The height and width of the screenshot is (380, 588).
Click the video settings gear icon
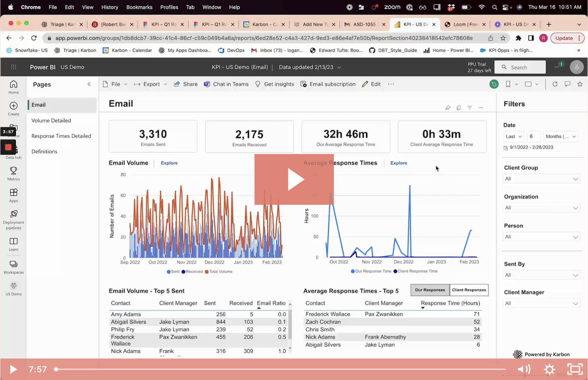pos(549,369)
